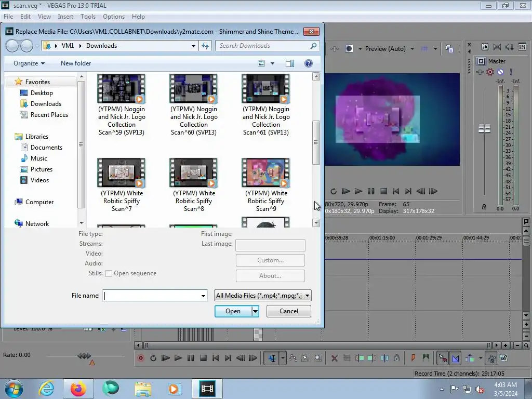Expand the address bar path dropdown
Viewport: 532px width, 399px height.
pos(193,46)
